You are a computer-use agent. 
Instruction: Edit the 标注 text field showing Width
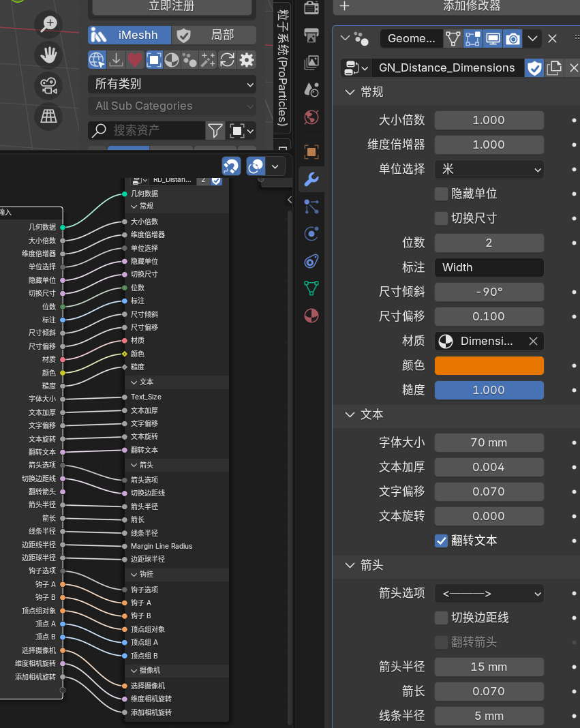[489, 267]
